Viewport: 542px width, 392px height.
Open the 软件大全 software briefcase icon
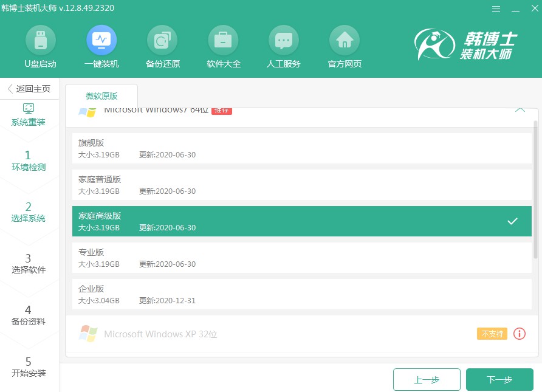pyautogui.click(x=223, y=40)
